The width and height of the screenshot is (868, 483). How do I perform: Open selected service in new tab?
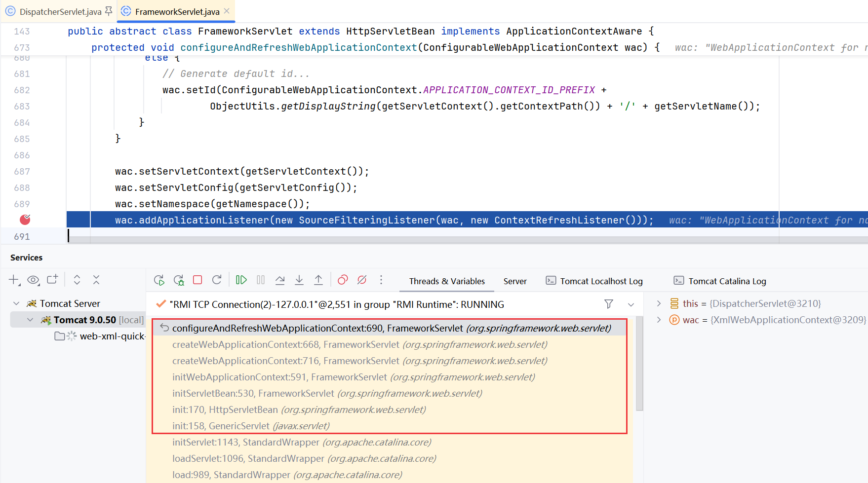coord(52,280)
